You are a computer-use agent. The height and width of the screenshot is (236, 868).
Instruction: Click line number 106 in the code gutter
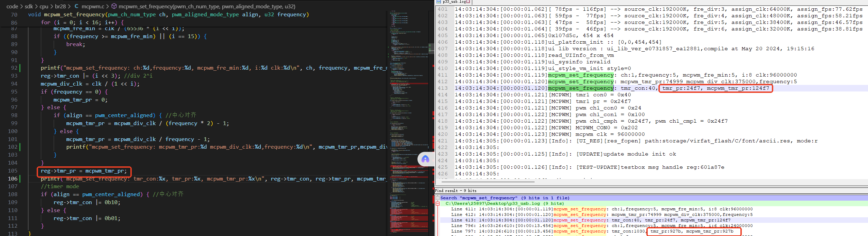[12, 179]
